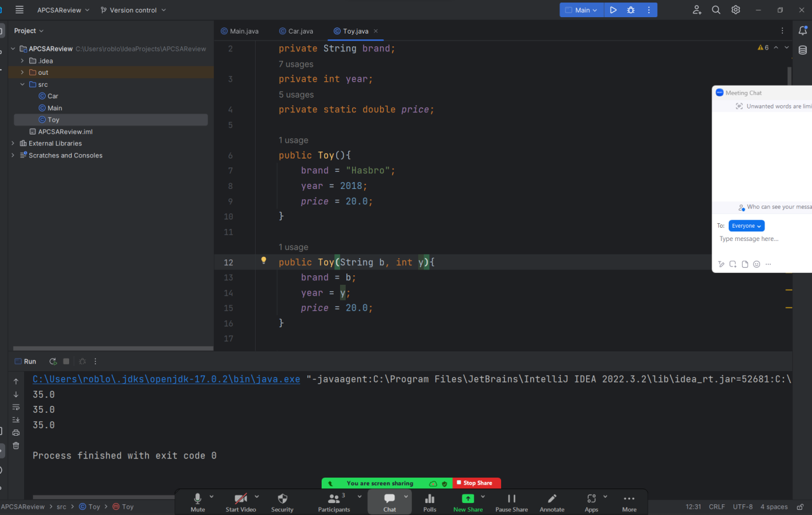Run the Main configuration with play button
The image size is (812, 515).
coord(613,10)
